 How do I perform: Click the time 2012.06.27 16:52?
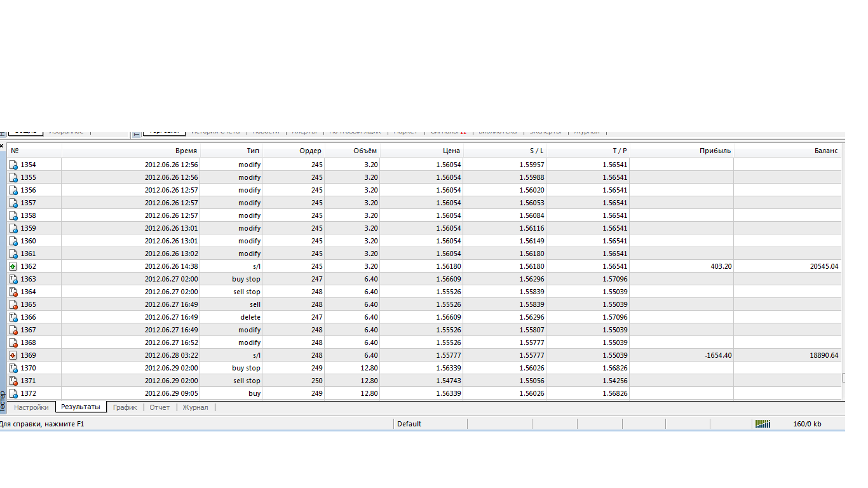(172, 342)
